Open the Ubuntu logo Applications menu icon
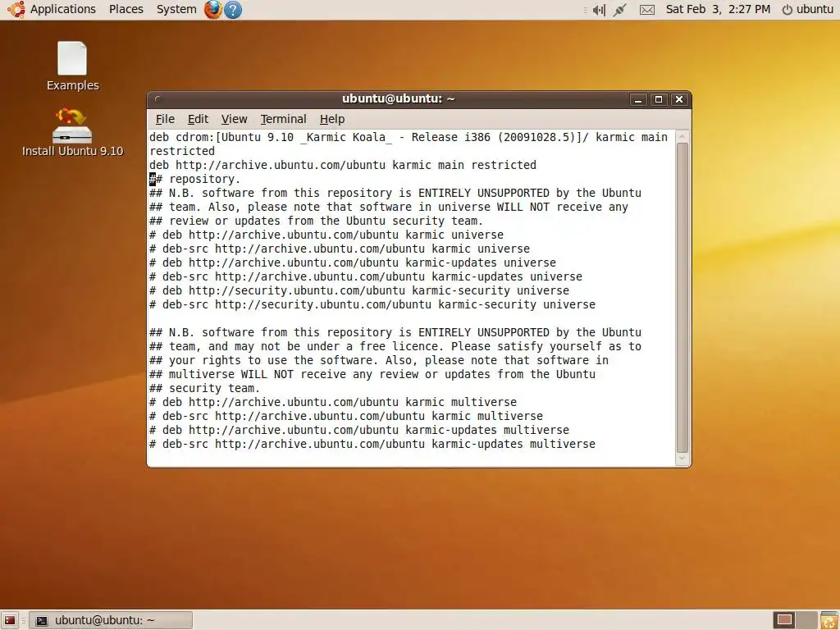840x630 pixels. click(16, 9)
